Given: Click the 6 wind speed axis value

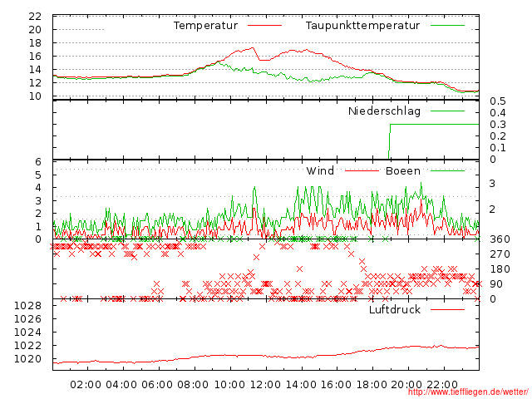Looking at the screenshot, I should [x=38, y=162].
